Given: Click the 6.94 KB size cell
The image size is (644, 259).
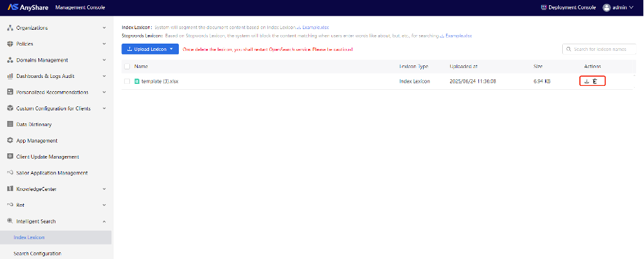Looking at the screenshot, I should pos(542,81).
